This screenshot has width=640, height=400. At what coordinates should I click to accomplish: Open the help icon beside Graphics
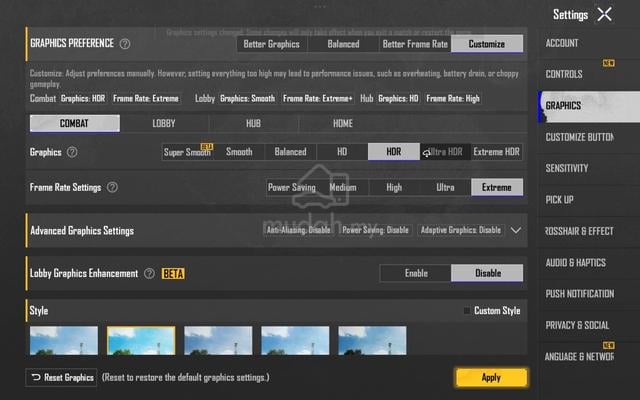(x=72, y=152)
